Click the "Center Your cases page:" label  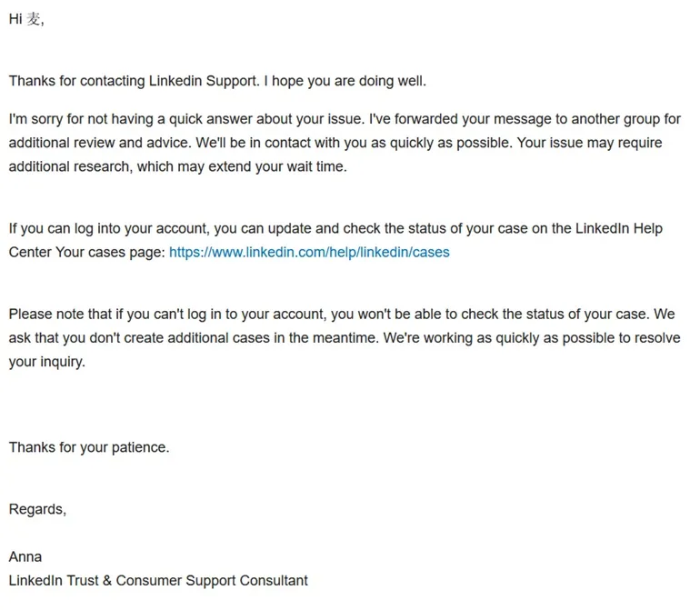coord(87,253)
